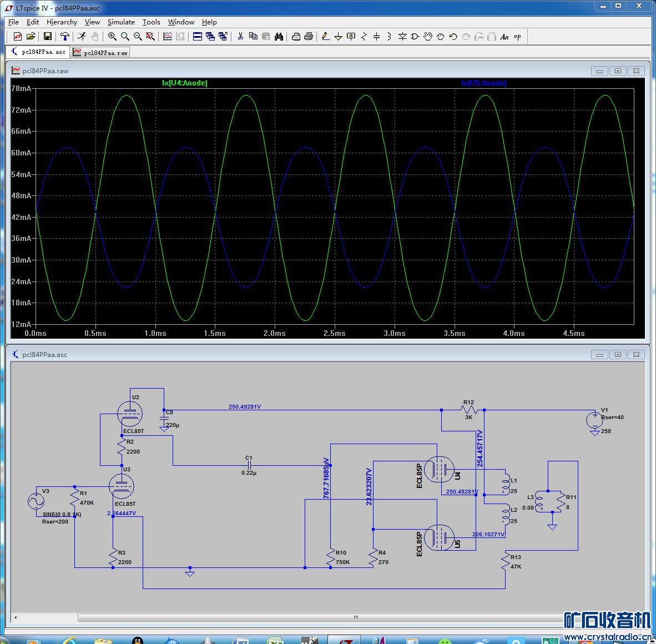The image size is (656, 644).
Task: Switch to the pcl84PPaa.raw tab
Action: click(101, 52)
